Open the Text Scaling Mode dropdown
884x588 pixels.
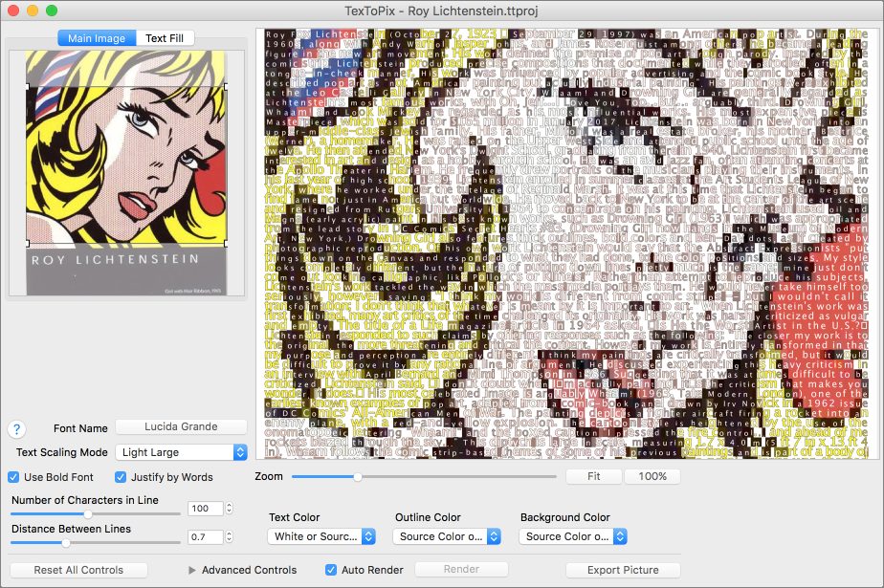pos(181,452)
